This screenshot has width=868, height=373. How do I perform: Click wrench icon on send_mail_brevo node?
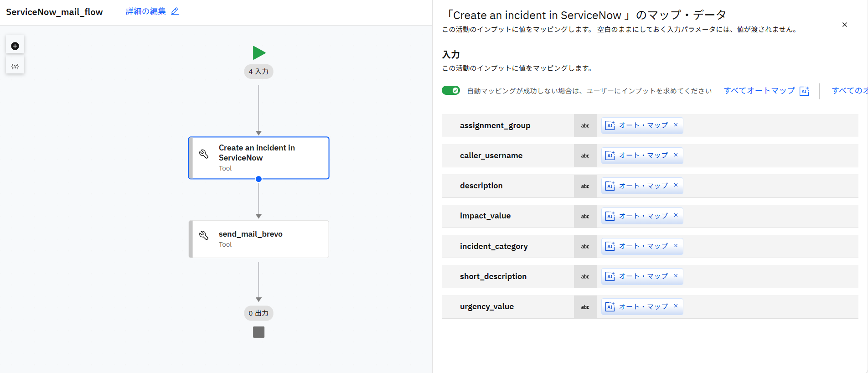click(x=204, y=235)
